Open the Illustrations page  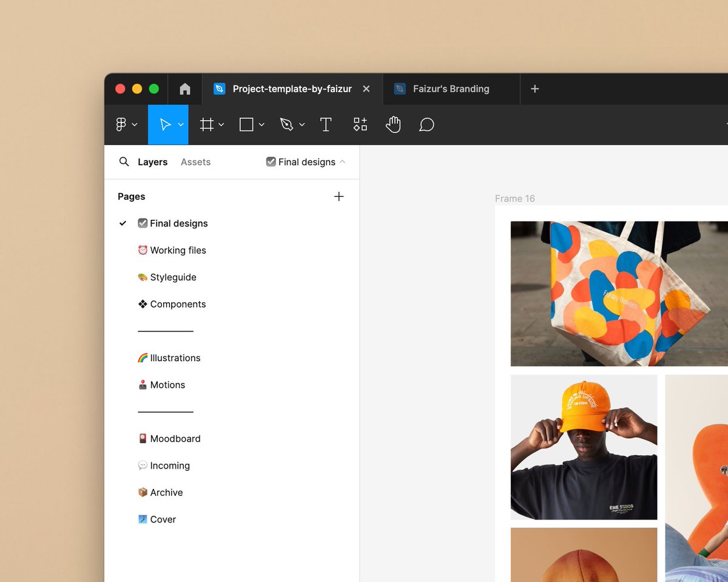click(x=169, y=357)
